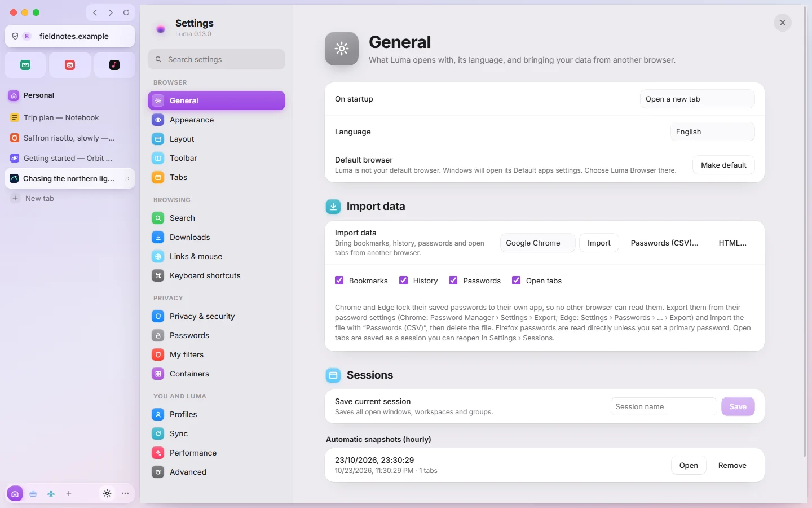Uncheck the Bookmarks checkbox
This screenshot has height=508, width=812.
[x=339, y=281]
